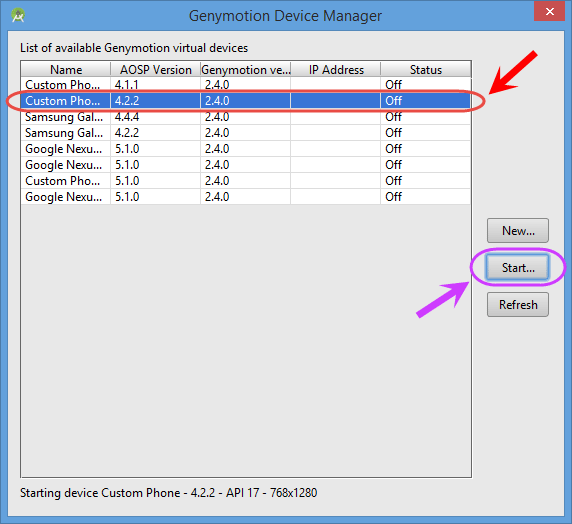This screenshot has width=572, height=524.
Task: Click the List of available Genymotion virtual devices label
Action: pyautogui.click(x=134, y=48)
